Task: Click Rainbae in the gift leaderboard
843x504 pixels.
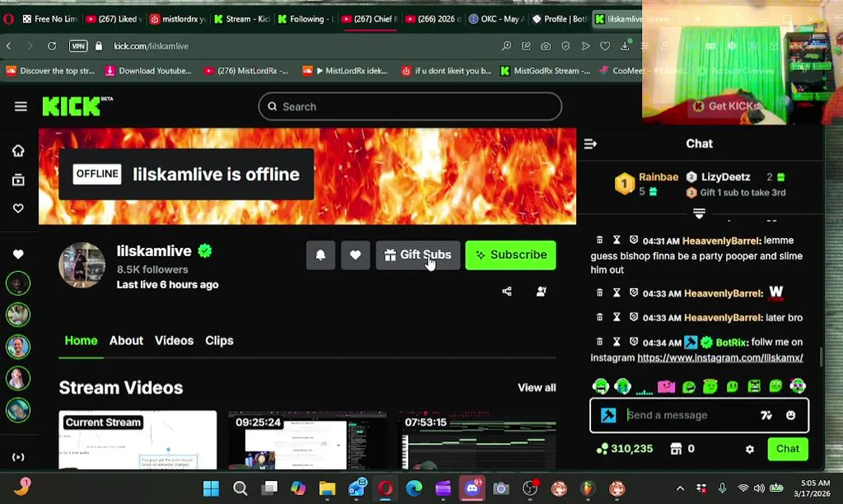Action: pos(658,177)
